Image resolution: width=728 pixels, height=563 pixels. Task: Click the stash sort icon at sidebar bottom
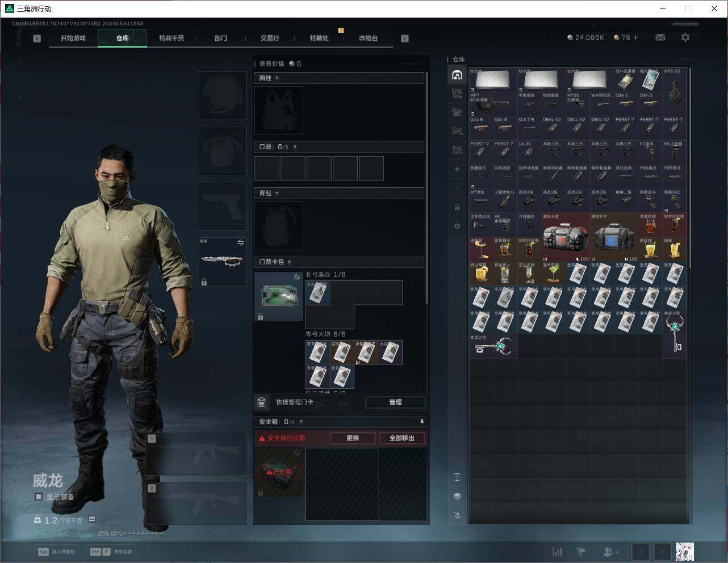pos(457,515)
